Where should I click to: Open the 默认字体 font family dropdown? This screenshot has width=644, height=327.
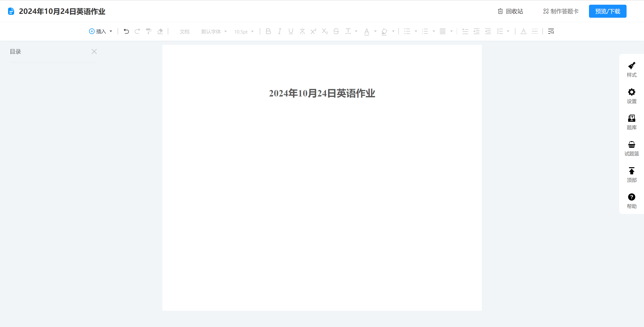tap(214, 32)
